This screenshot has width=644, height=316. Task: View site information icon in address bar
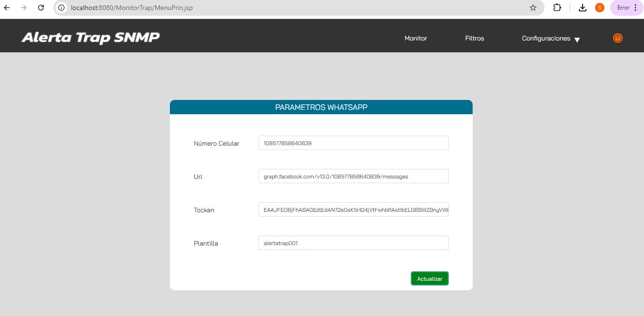[61, 8]
